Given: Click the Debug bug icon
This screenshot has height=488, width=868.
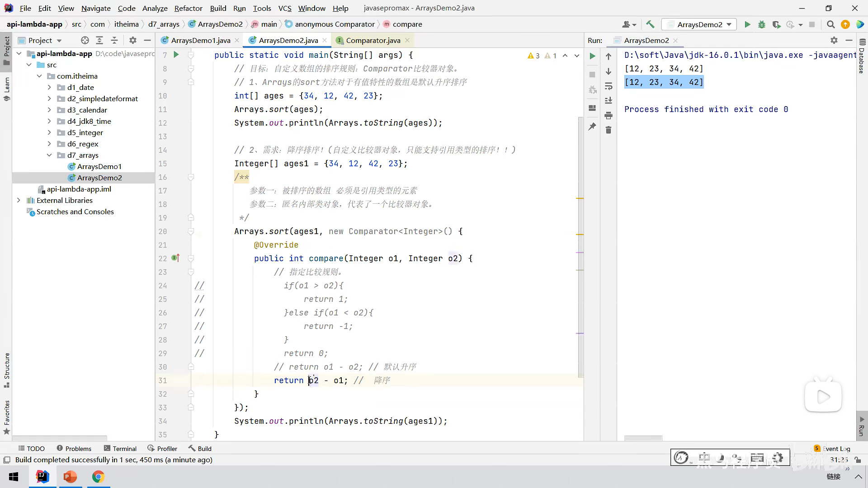Looking at the screenshot, I should (762, 24).
